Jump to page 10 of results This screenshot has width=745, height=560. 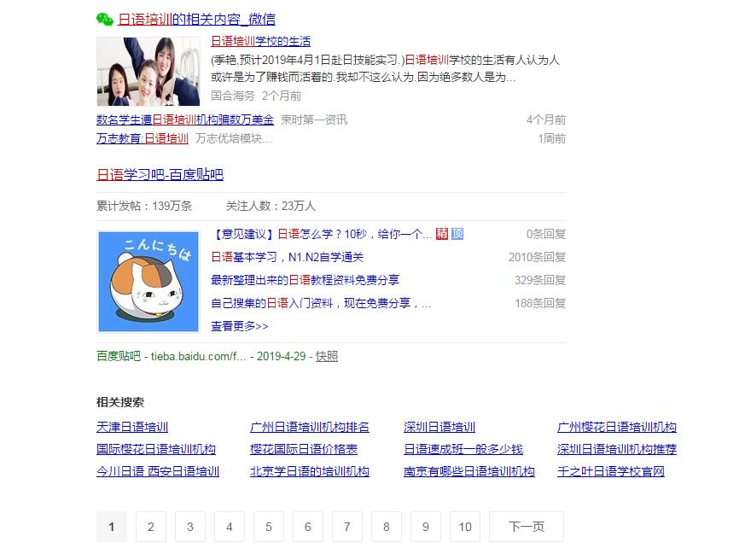tap(465, 527)
